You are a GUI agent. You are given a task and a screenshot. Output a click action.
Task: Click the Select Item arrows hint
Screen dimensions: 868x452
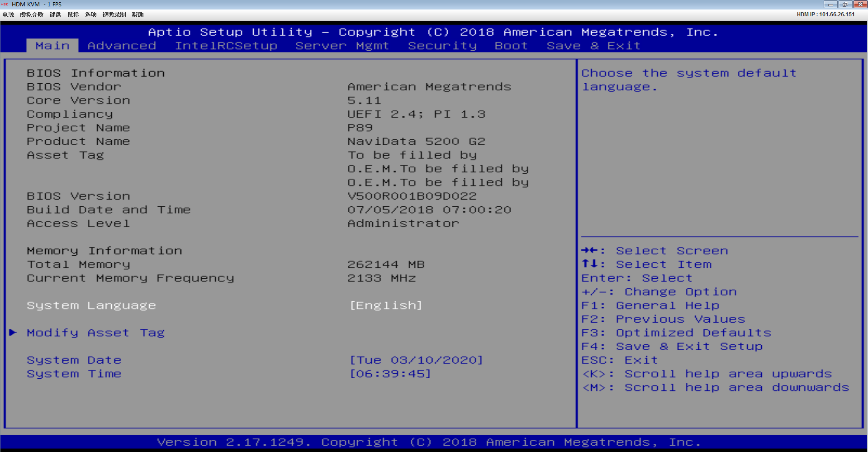click(x=646, y=264)
